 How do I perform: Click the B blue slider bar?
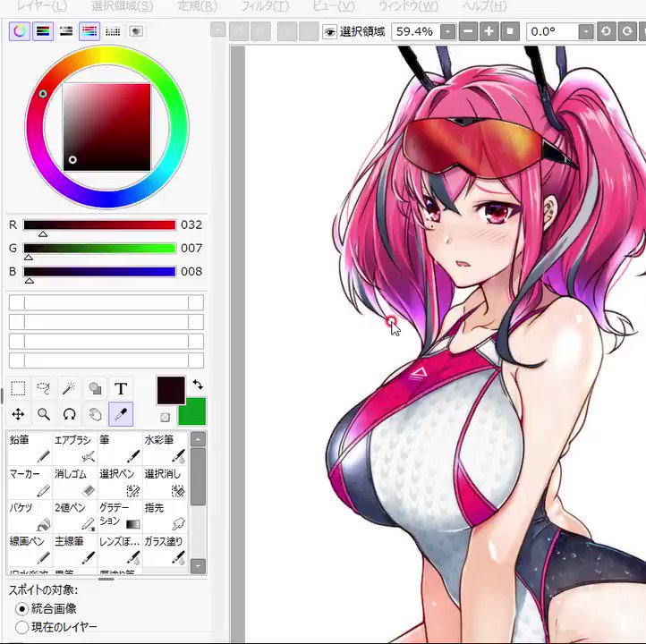pos(99,271)
